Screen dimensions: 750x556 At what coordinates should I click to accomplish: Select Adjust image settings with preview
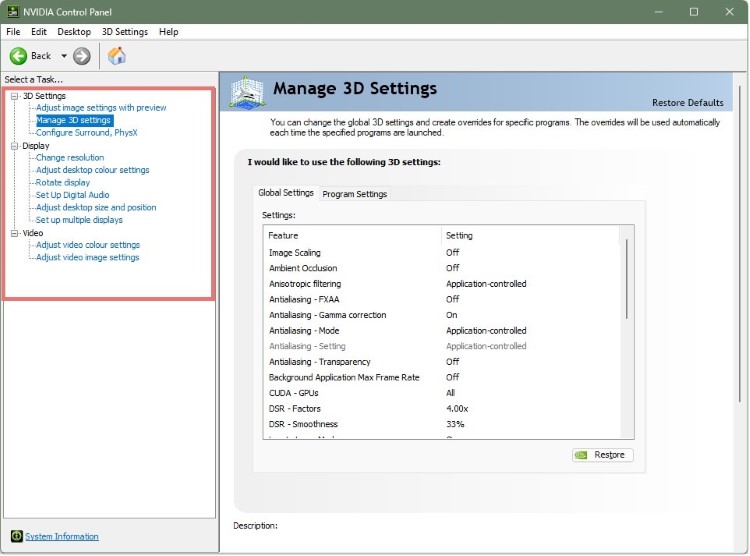[x=101, y=108]
